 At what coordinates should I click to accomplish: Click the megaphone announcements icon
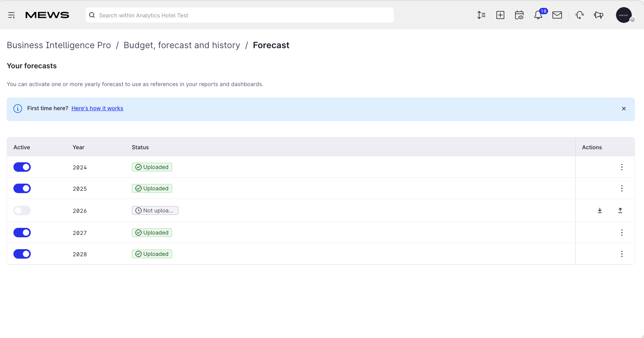pyautogui.click(x=599, y=15)
